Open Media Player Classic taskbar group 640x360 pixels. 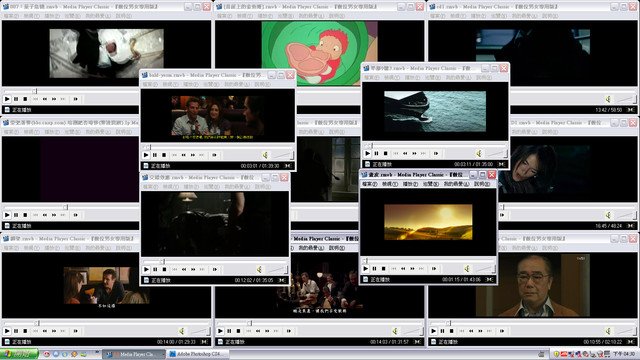pyautogui.click(x=133, y=354)
